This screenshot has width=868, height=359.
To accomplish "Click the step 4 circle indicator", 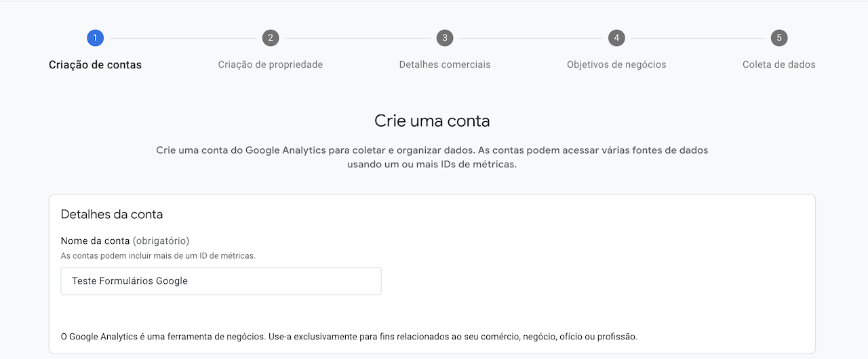I will pos(616,38).
